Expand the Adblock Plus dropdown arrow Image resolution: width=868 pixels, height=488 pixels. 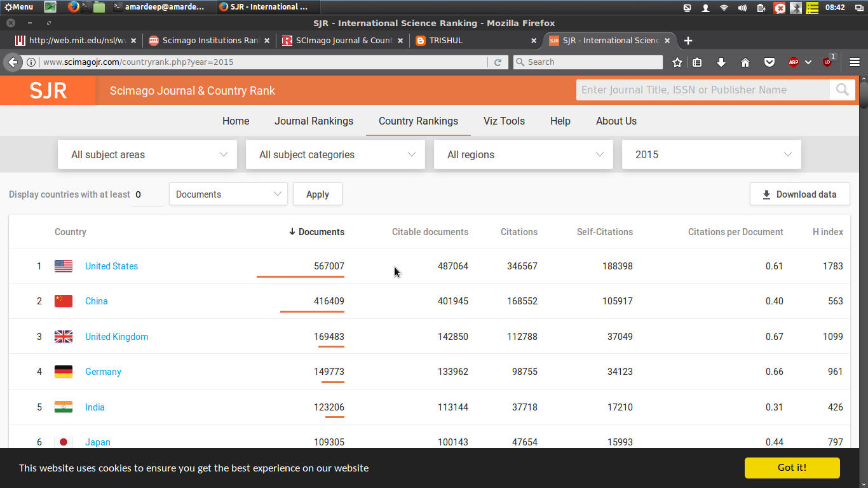[x=808, y=62]
